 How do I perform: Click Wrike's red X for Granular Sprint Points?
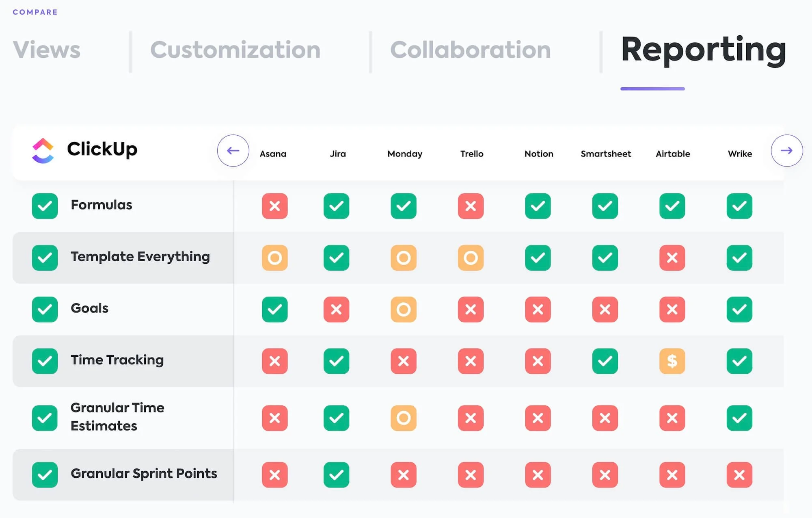(739, 475)
